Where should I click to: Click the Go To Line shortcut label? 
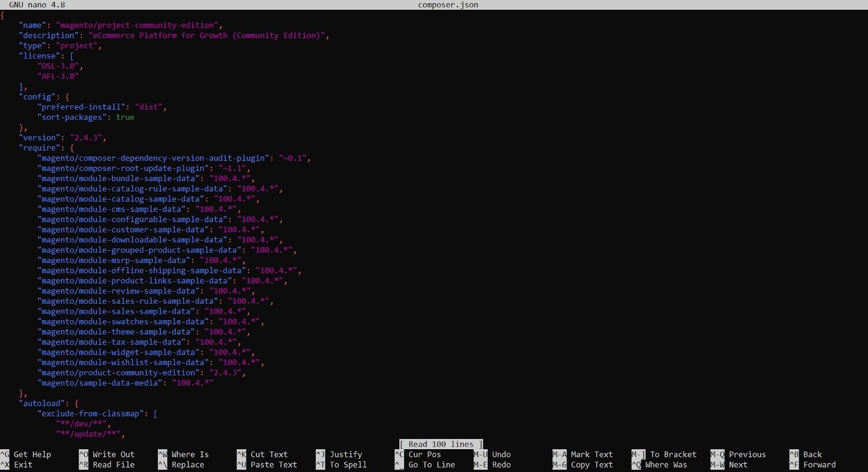point(432,465)
